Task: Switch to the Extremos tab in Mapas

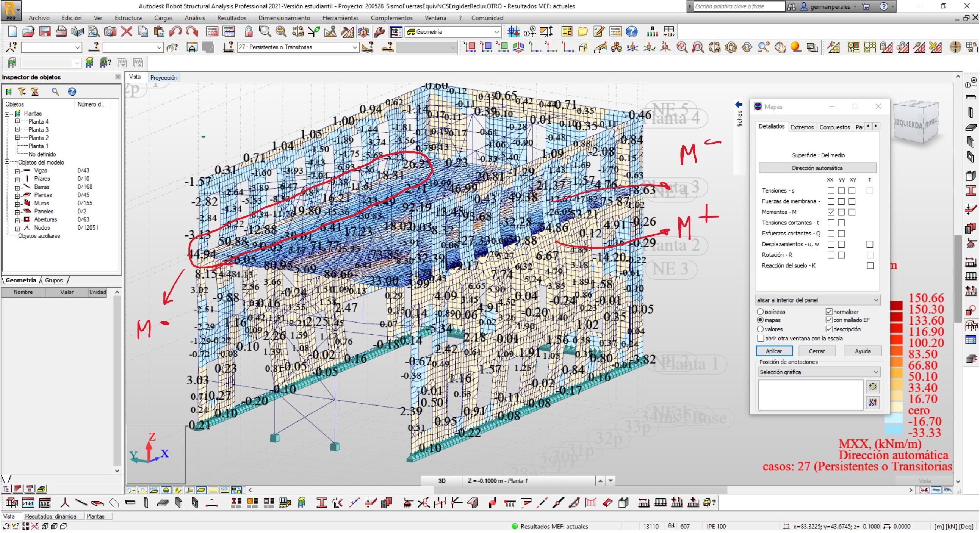Action: click(x=802, y=127)
